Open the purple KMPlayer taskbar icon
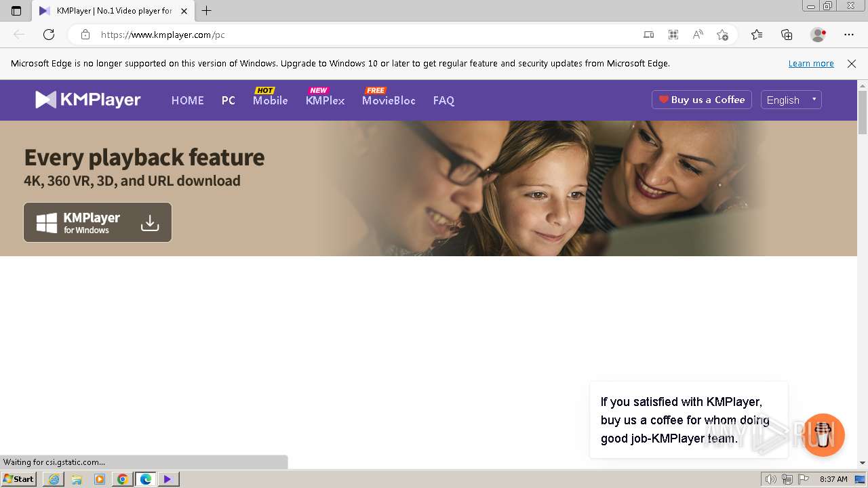Image resolution: width=868 pixels, height=488 pixels. [x=168, y=479]
